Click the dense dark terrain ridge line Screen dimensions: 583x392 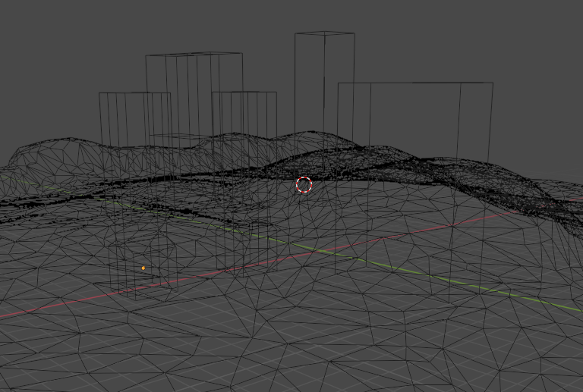point(190,179)
